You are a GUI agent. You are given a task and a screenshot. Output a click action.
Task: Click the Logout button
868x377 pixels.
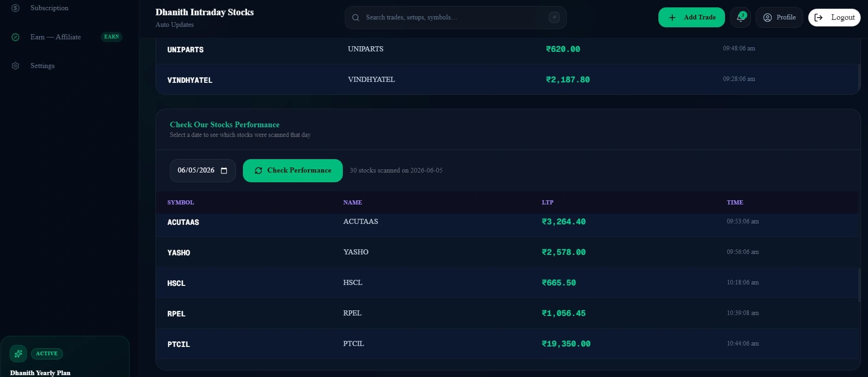(834, 17)
